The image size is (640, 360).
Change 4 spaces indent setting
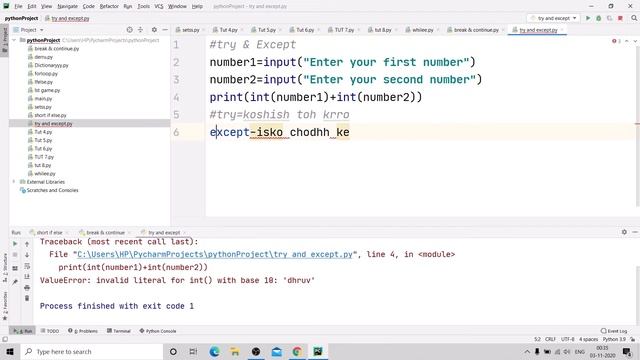(x=589, y=339)
